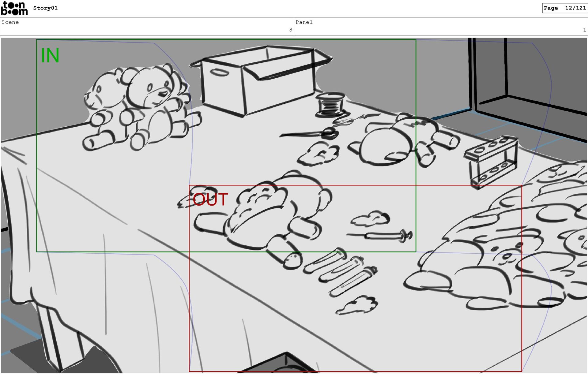Click the red OUT camera label
This screenshot has height=380, width=588.
click(210, 199)
